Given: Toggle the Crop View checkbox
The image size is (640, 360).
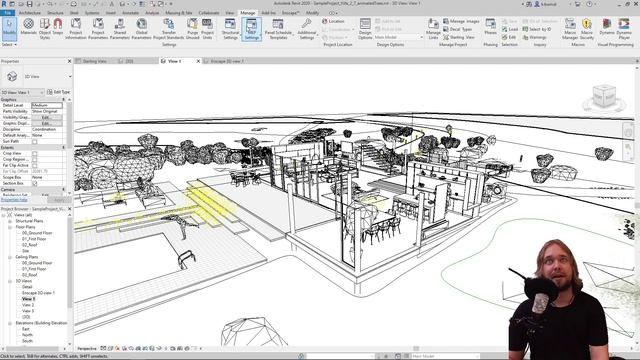Looking at the screenshot, I should tap(35, 153).
